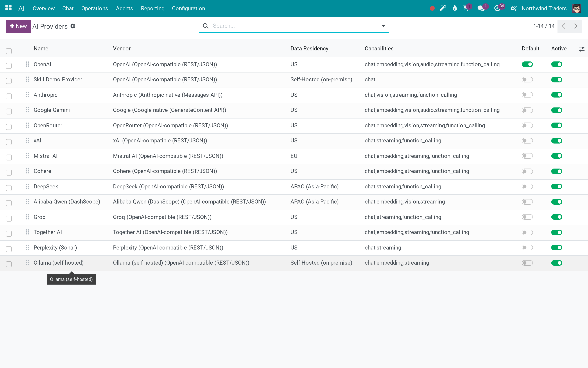
Task: Select the Ollama (self-hosted) row checkbox
Action: point(9,264)
